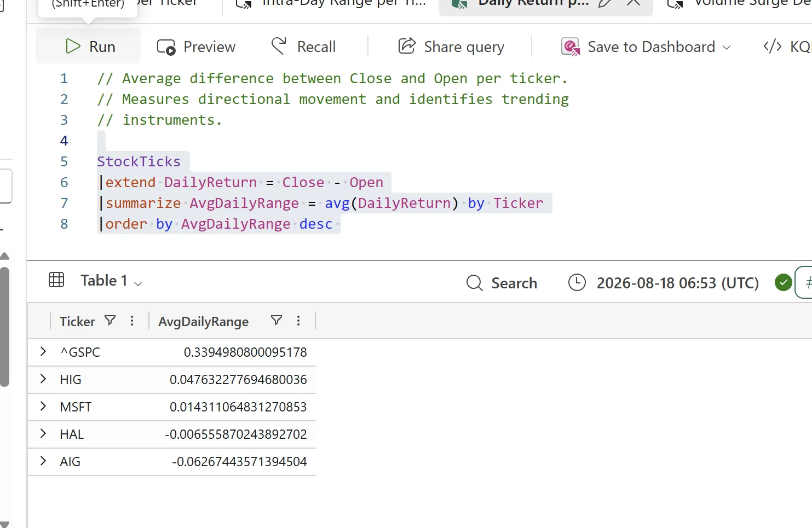The height and width of the screenshot is (528, 812).
Task: Click the magnifier search icon
Action: coord(474,283)
